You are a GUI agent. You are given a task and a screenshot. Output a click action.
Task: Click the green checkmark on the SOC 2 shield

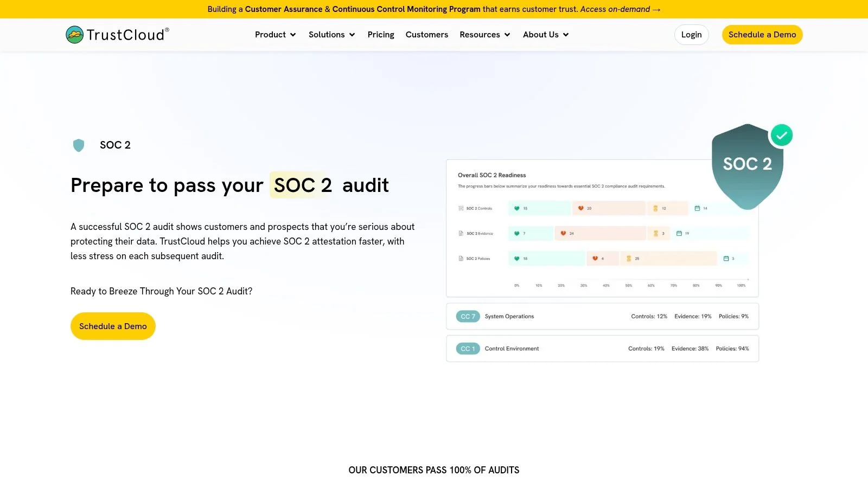tap(781, 135)
